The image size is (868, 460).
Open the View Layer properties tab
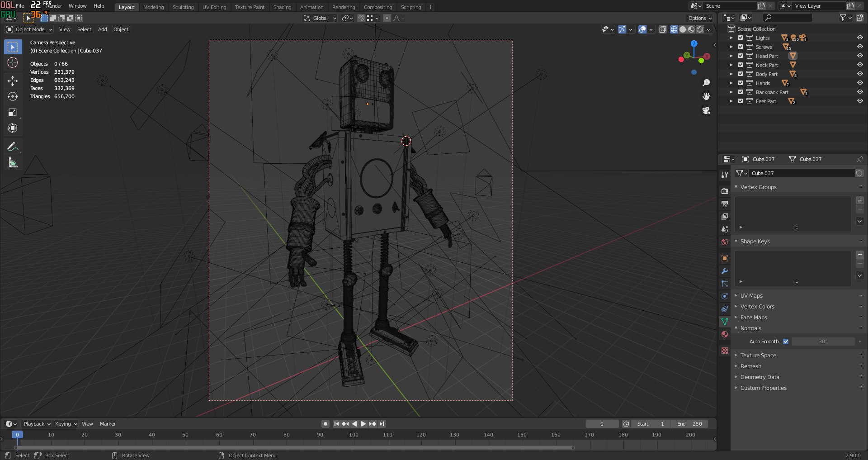coord(725,217)
